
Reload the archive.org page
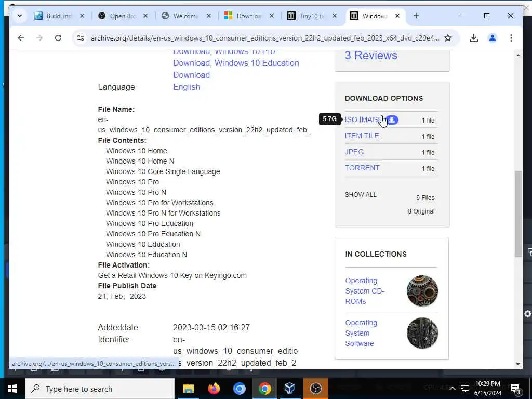click(x=58, y=38)
